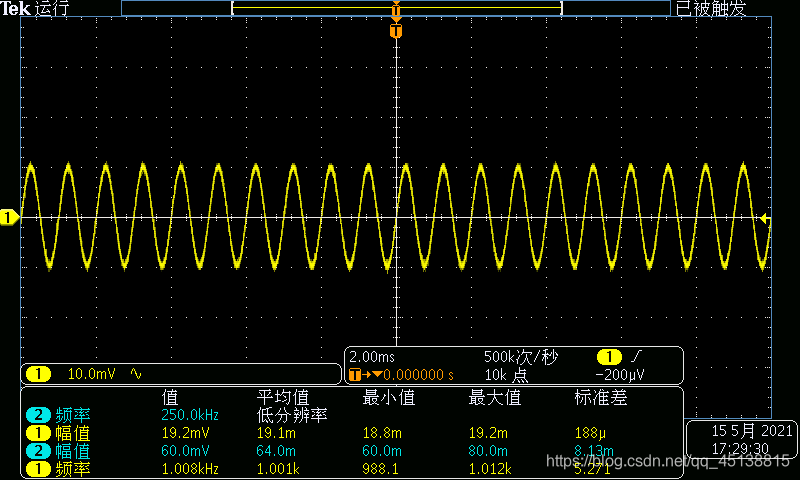Viewport: 800px width, 480px height.
Task: Select the channel 1 badge beside 10.0mV
Action: tap(38, 374)
